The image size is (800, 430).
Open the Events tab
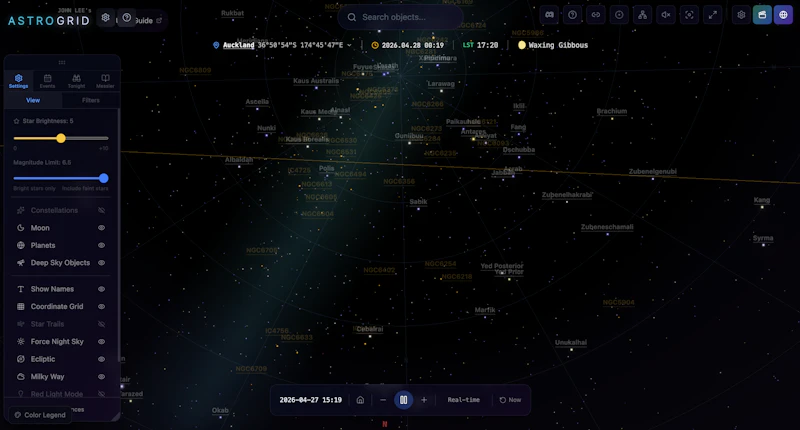click(47, 81)
